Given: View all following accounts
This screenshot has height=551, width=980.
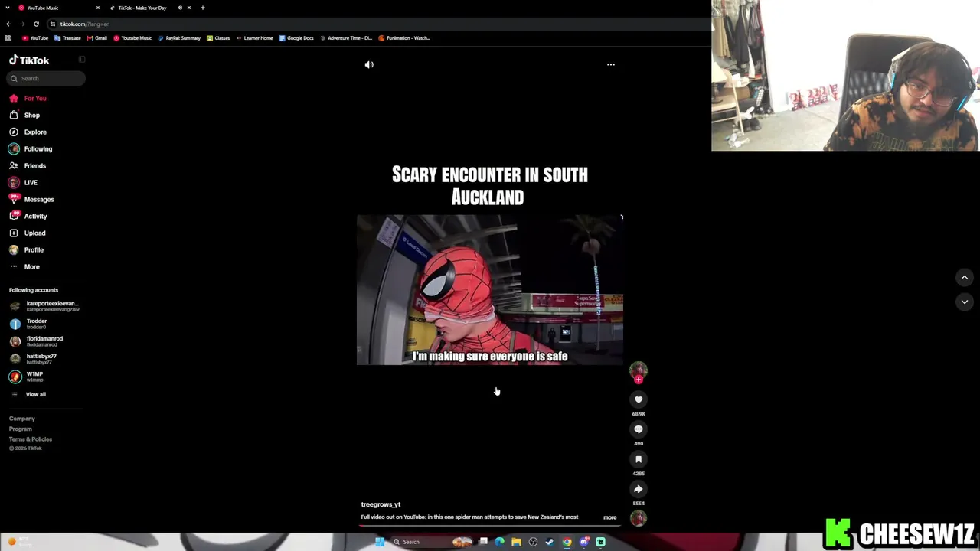Looking at the screenshot, I should click(29, 394).
